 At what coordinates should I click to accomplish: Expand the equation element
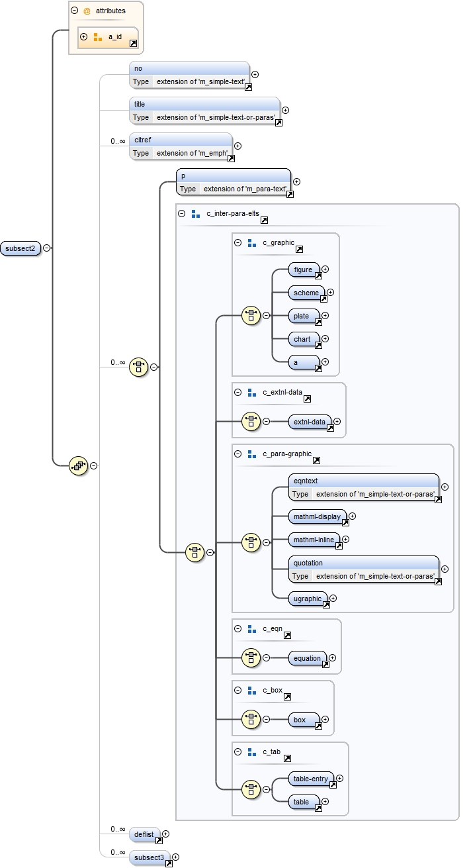tap(332, 658)
